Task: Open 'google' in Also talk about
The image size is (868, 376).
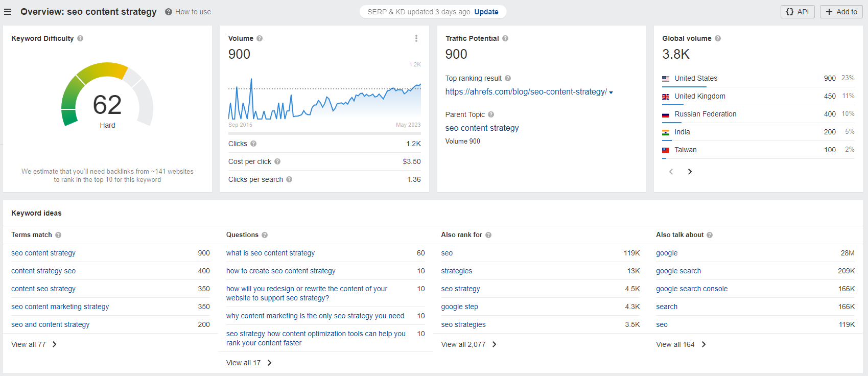Action: [x=667, y=253]
